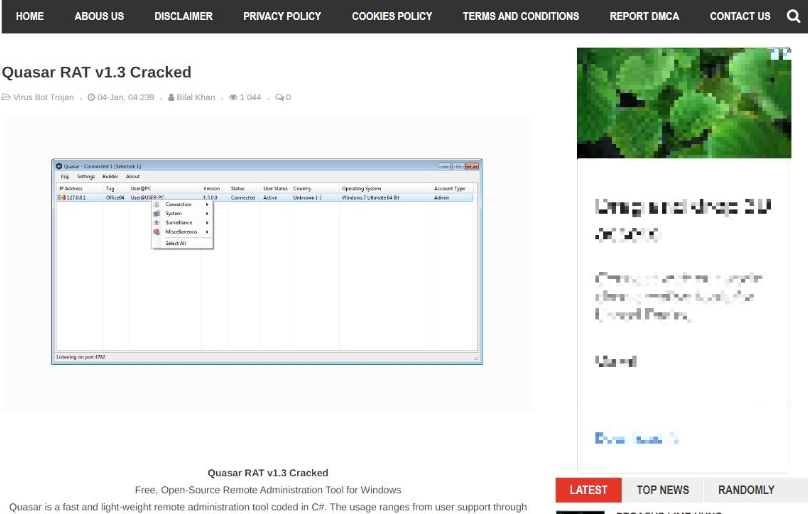Click the post date 04-Jan, 04:239
The width and height of the screenshot is (808, 514).
pos(126,97)
